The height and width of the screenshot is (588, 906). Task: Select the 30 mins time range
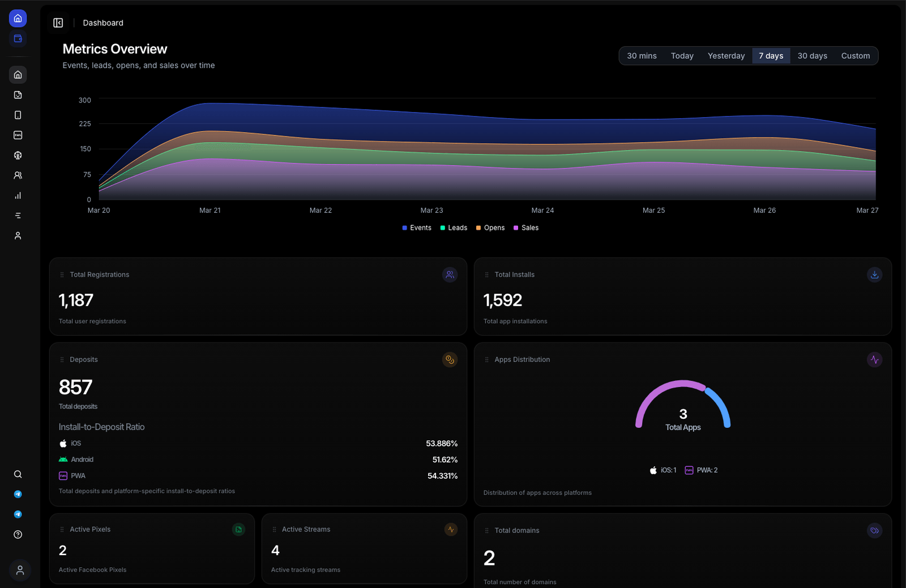point(642,56)
